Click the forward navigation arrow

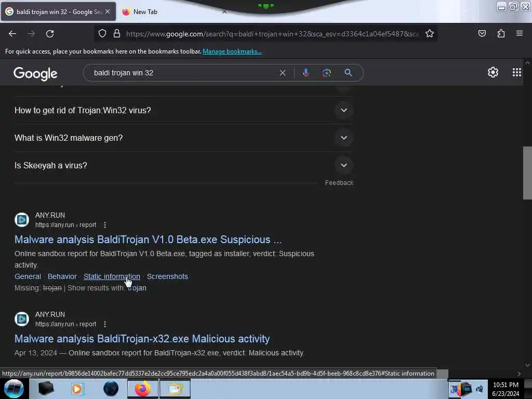click(x=31, y=34)
